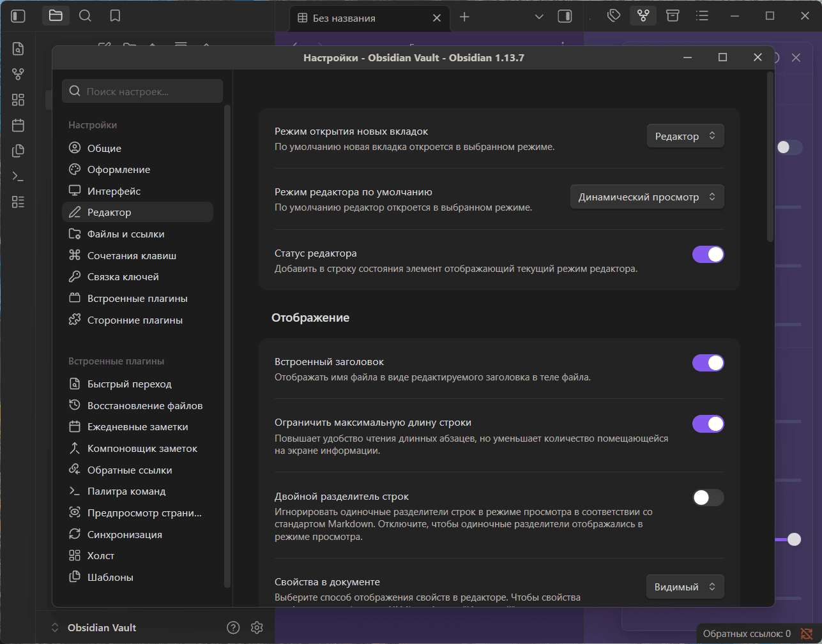Screen dimensions: 822x644
Task: Go to the 'Общие' settings section
Action: tap(138, 148)
